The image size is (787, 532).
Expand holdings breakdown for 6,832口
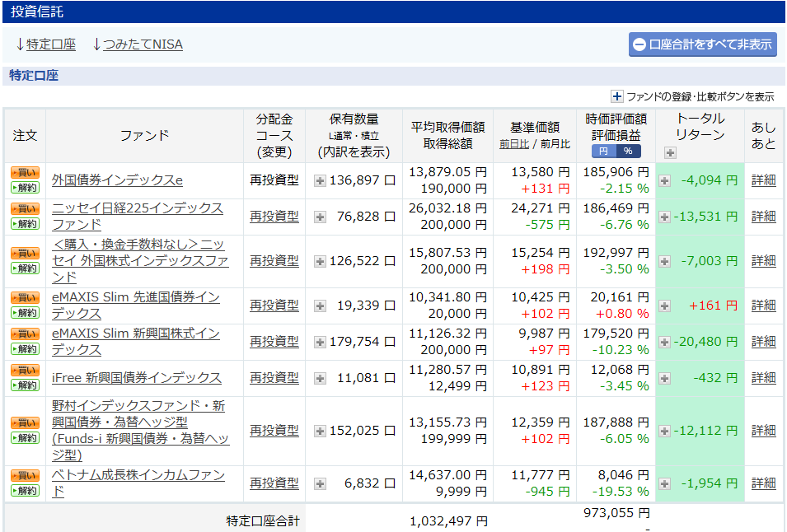(320, 484)
